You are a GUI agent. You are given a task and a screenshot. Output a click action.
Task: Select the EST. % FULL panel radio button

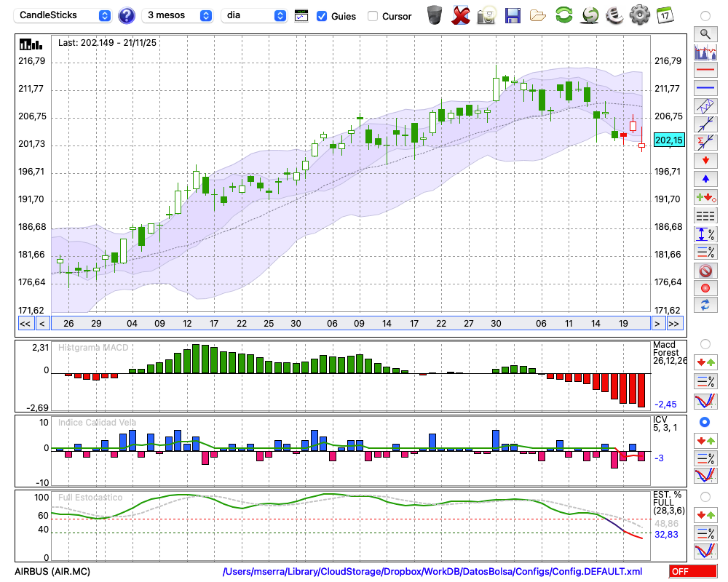tap(705, 497)
